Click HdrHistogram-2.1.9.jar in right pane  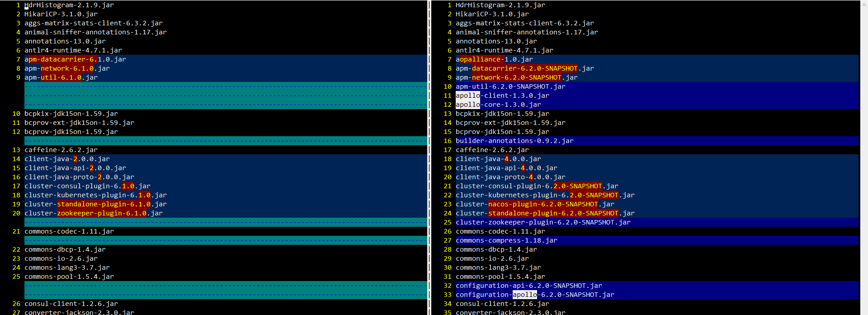500,5
